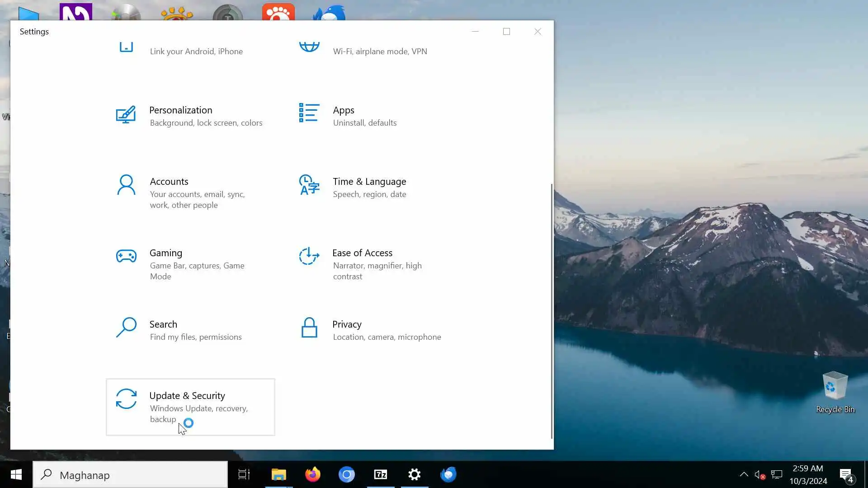The image size is (868, 488).
Task: Click the Settings window vertical scrollbar
Action: 551,311
